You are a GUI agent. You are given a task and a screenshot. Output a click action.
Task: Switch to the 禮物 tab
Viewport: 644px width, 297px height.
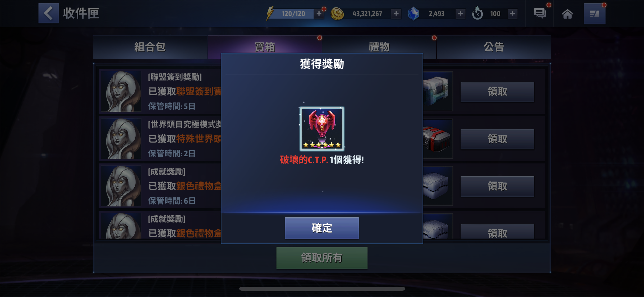(x=379, y=47)
